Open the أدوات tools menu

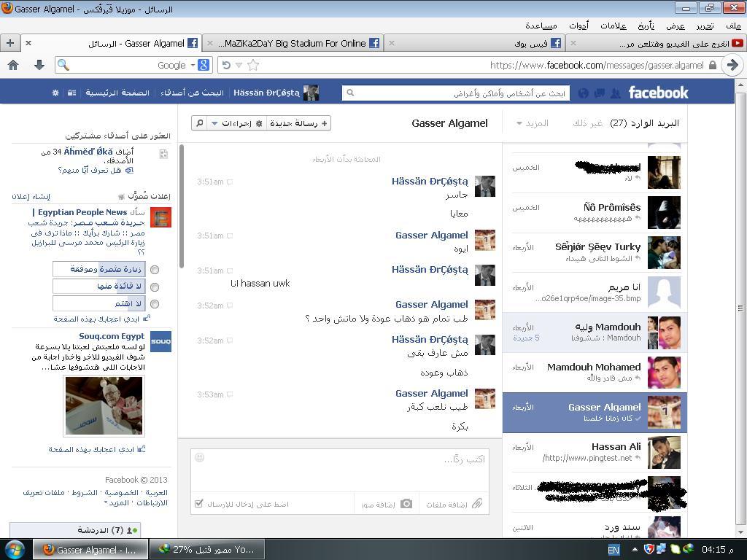pyautogui.click(x=578, y=26)
